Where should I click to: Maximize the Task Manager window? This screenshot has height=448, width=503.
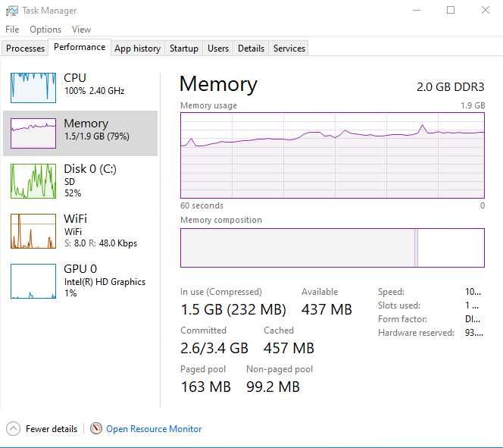pos(451,11)
